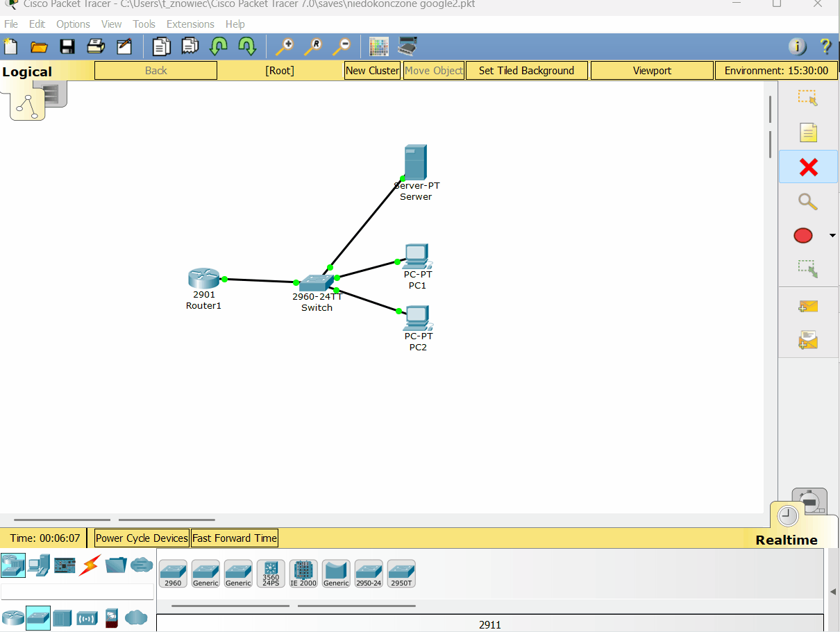The width and height of the screenshot is (840, 632).
Task: Click the Power Cycle Devices button
Action: 142,538
